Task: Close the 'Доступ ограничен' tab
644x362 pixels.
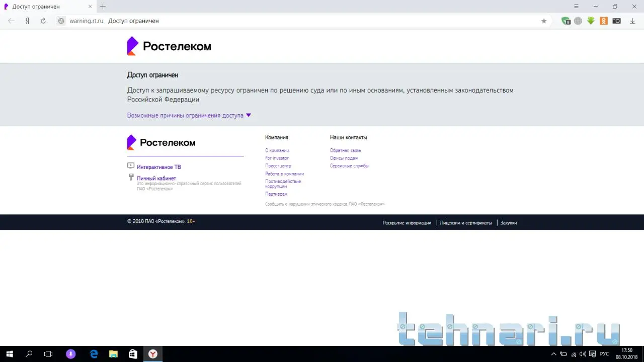Action: [x=90, y=7]
